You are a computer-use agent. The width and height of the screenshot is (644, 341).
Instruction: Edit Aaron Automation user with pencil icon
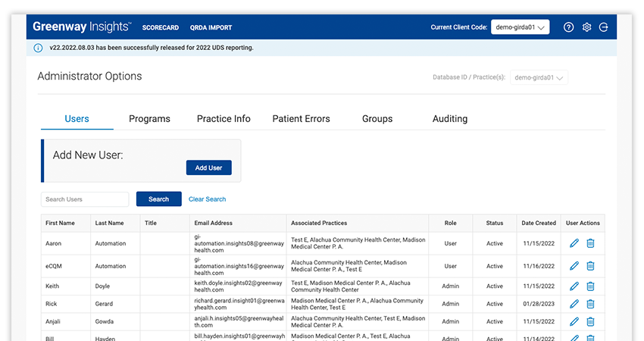[x=574, y=243]
